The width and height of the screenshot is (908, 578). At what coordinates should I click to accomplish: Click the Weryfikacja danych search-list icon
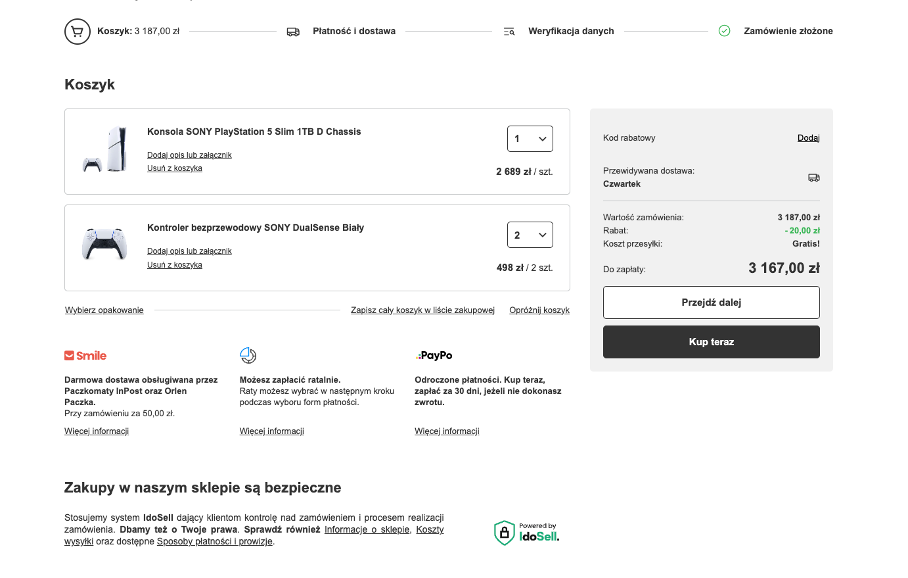click(509, 32)
